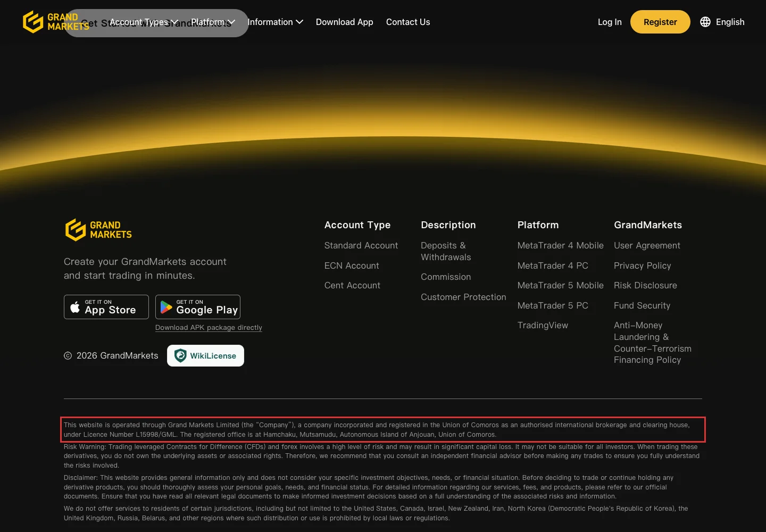
Task: Open Risk Disclosure link
Action: 645,285
